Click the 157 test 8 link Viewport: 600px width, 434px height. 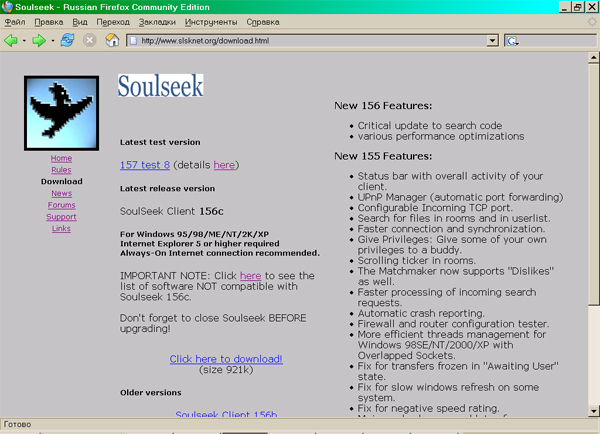click(x=145, y=165)
